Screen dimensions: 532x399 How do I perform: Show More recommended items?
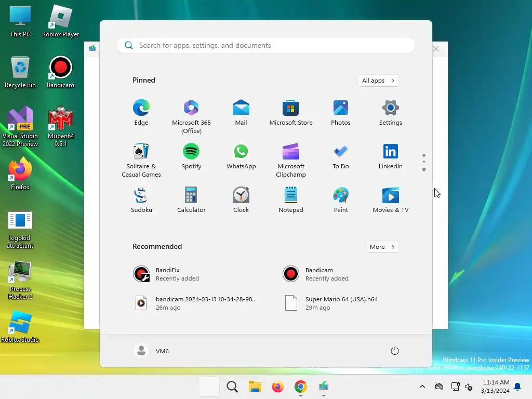pyautogui.click(x=382, y=247)
